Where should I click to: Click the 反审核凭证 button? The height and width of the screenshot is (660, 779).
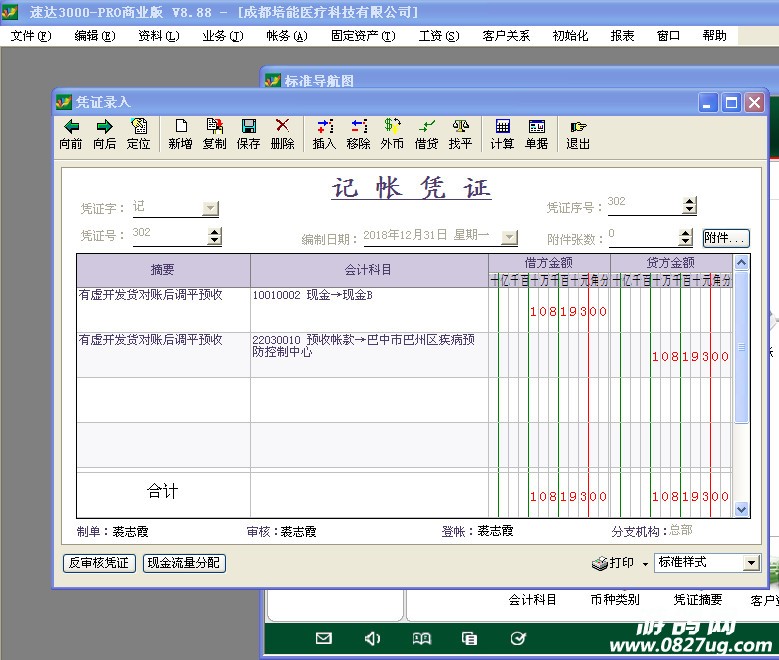pyautogui.click(x=99, y=563)
